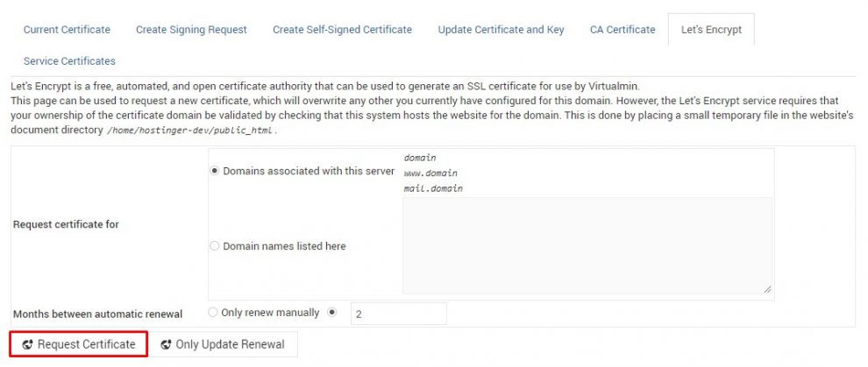Click the months between renewal input field
Screen dimensions: 868x367
398,313
